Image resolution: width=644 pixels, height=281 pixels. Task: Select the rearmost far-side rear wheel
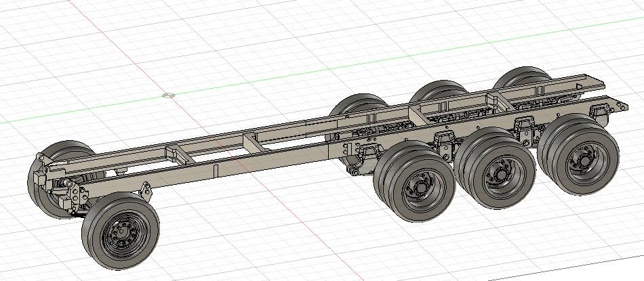[521, 78]
